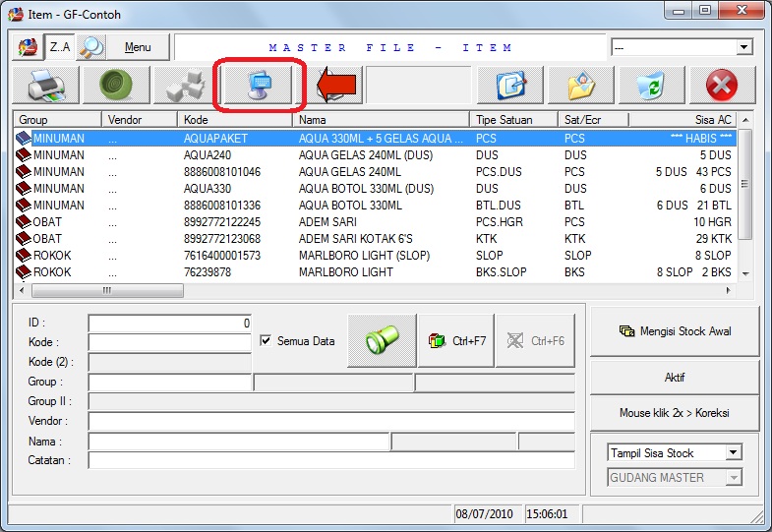The width and height of the screenshot is (772, 532).
Task: Click the Ctrl+F6 button
Action: [x=535, y=340]
